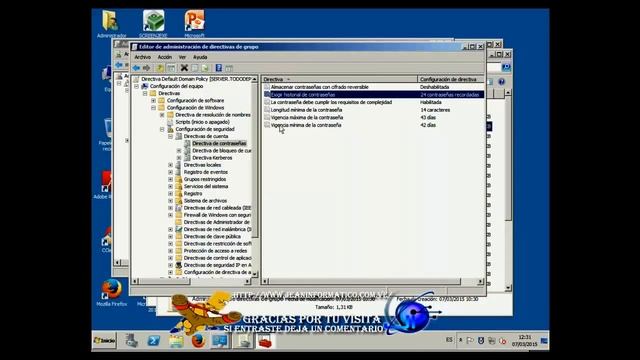
Task: Select Grupos restringidos in the tree
Action: pyautogui.click(x=204, y=179)
